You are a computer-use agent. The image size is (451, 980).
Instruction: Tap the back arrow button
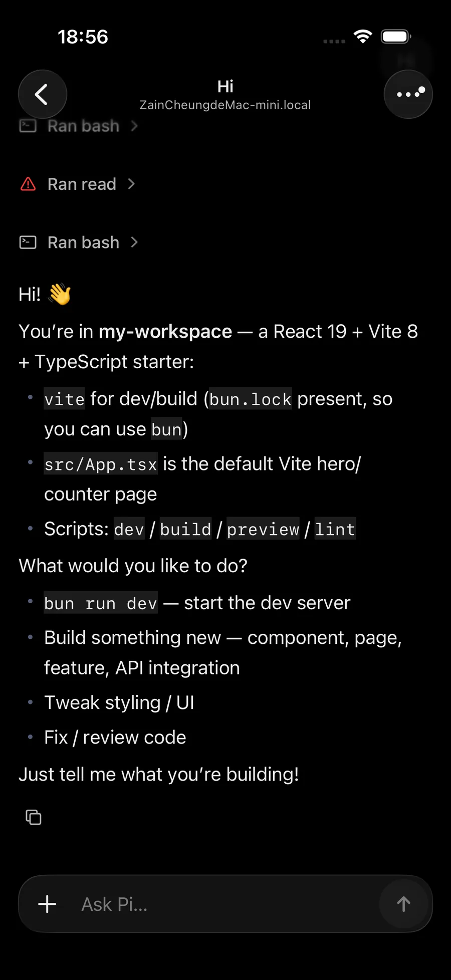coord(43,94)
